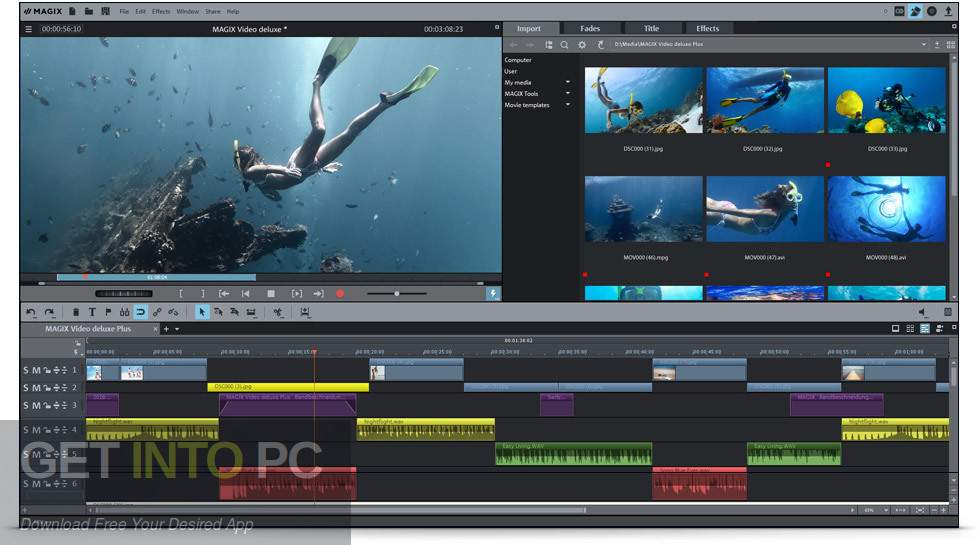Click the Redo arrow in edit toolbar
The height and width of the screenshot is (545, 978).
49,312
